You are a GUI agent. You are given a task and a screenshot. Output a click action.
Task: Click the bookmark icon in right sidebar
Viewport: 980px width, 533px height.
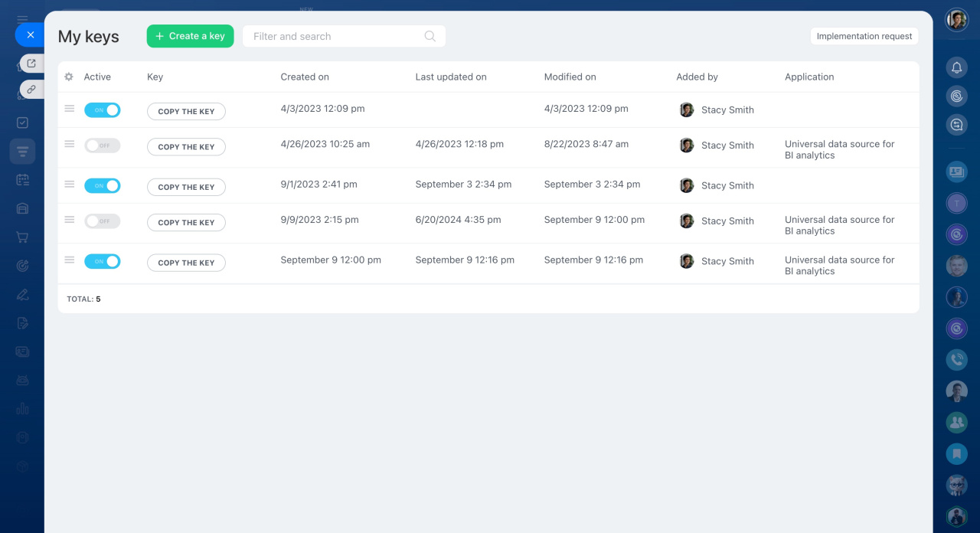coord(956,453)
